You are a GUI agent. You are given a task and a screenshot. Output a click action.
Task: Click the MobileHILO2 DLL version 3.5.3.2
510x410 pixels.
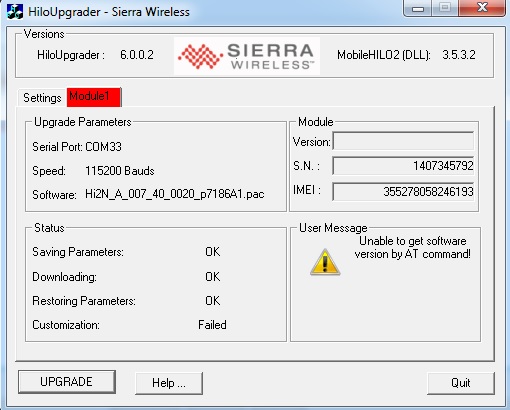459,55
